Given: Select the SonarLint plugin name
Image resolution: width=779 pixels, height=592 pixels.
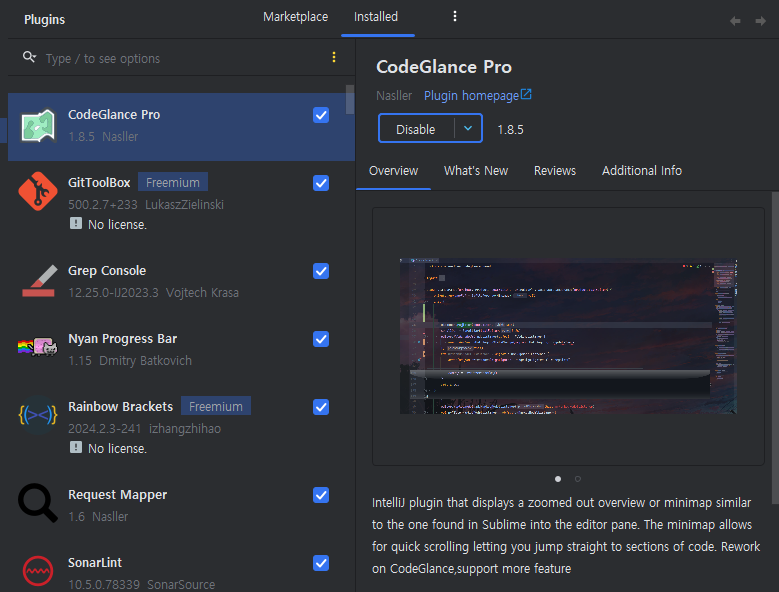Looking at the screenshot, I should [x=95, y=563].
